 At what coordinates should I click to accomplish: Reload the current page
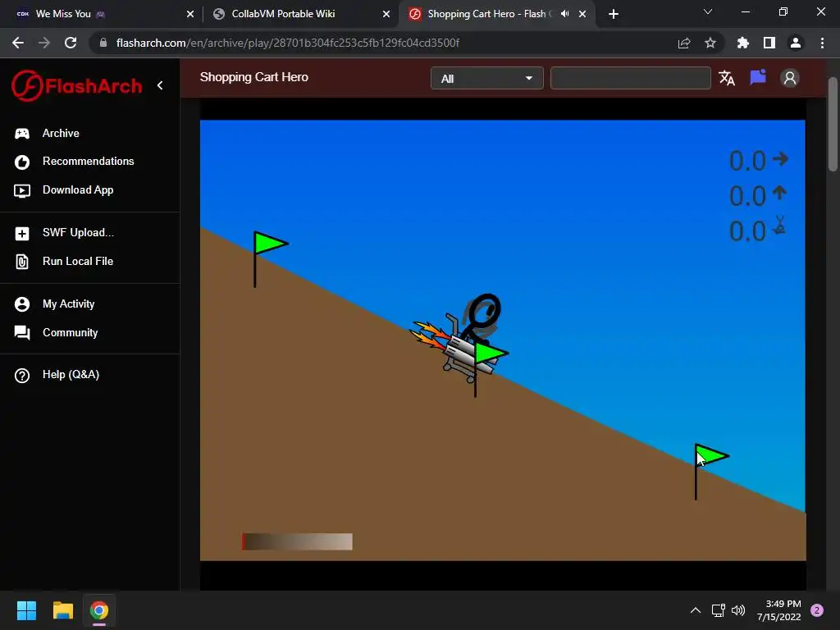(x=71, y=43)
